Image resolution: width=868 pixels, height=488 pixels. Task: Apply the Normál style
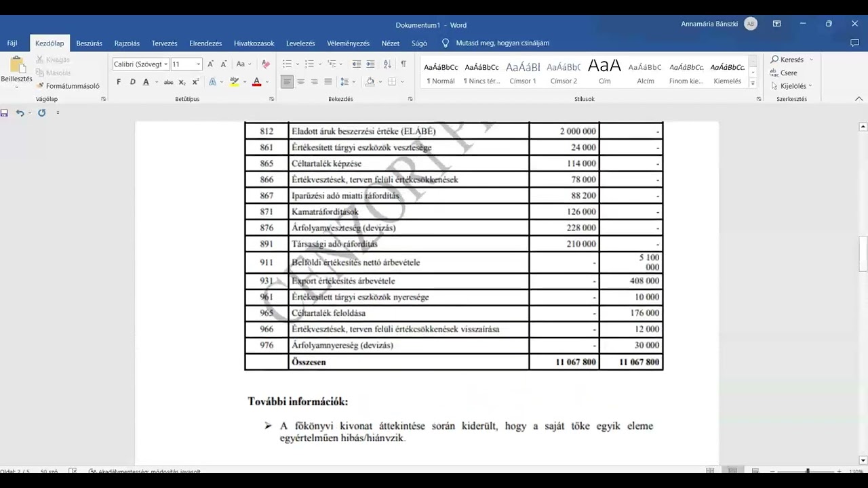click(x=441, y=73)
